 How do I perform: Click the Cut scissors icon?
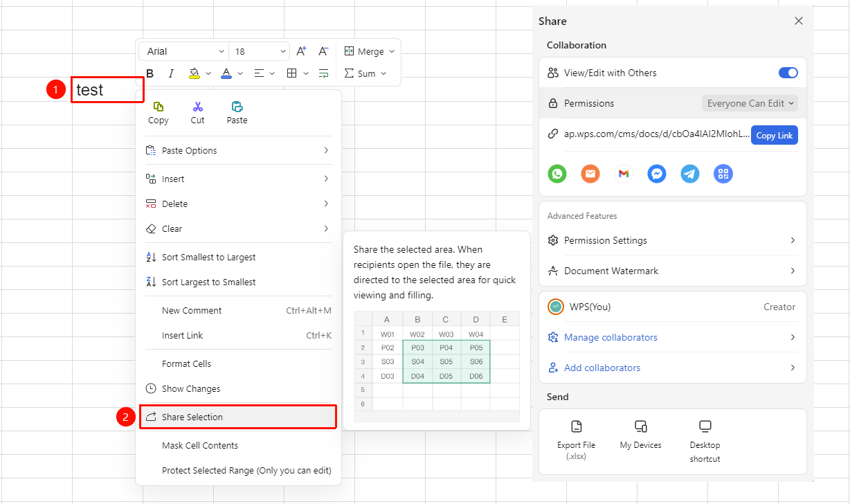198,107
